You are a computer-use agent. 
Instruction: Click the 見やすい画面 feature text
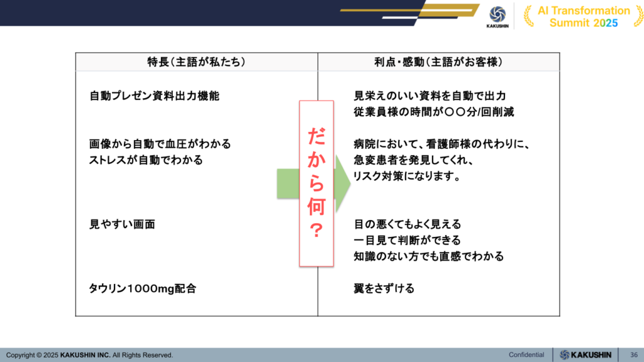pyautogui.click(x=122, y=224)
